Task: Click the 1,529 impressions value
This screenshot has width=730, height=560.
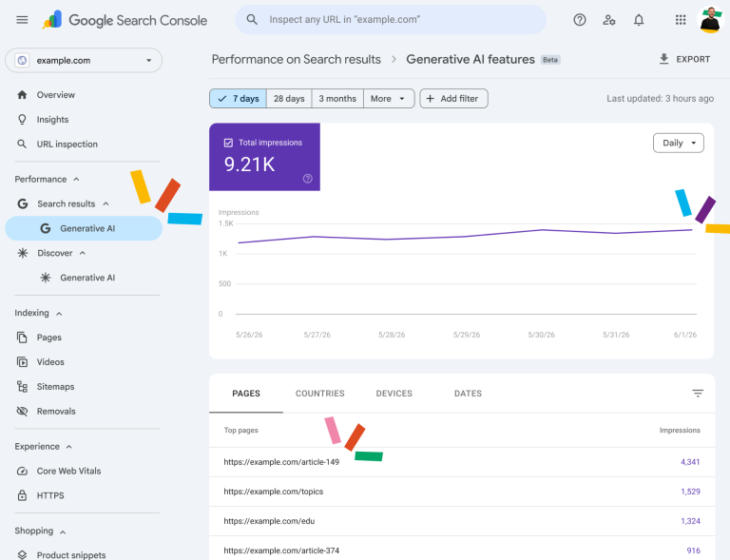Action: [x=690, y=492]
